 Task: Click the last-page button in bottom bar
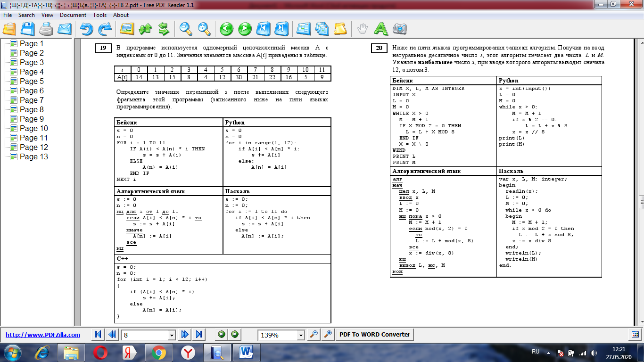[x=199, y=335]
